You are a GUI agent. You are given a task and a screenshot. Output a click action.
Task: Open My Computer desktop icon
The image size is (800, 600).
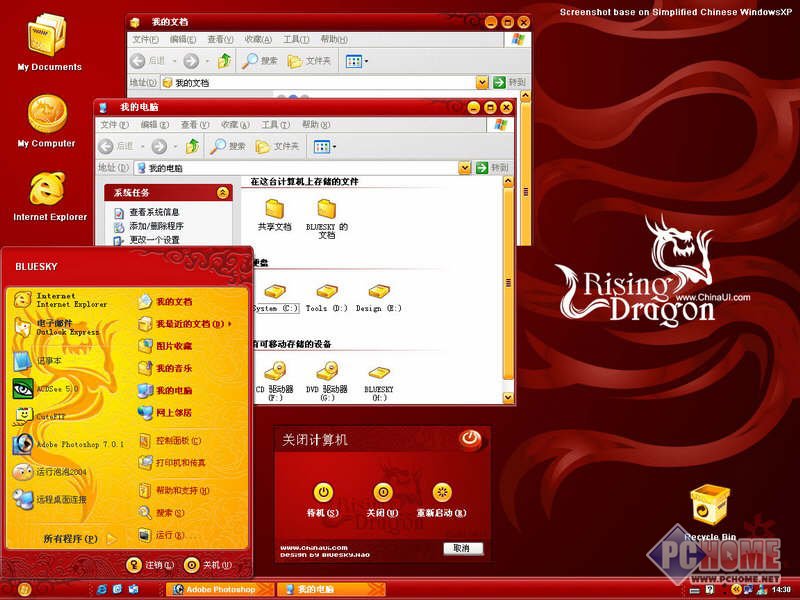pos(47,121)
